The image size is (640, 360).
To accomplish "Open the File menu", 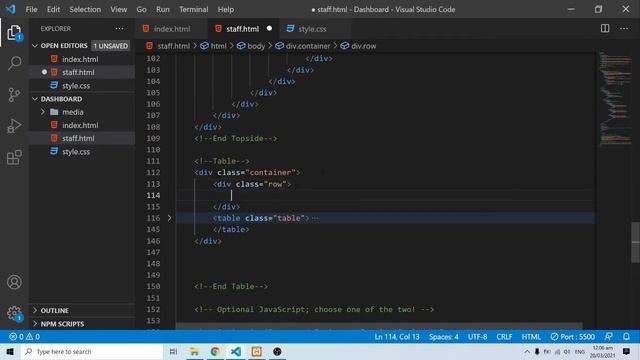I will 31,9.
